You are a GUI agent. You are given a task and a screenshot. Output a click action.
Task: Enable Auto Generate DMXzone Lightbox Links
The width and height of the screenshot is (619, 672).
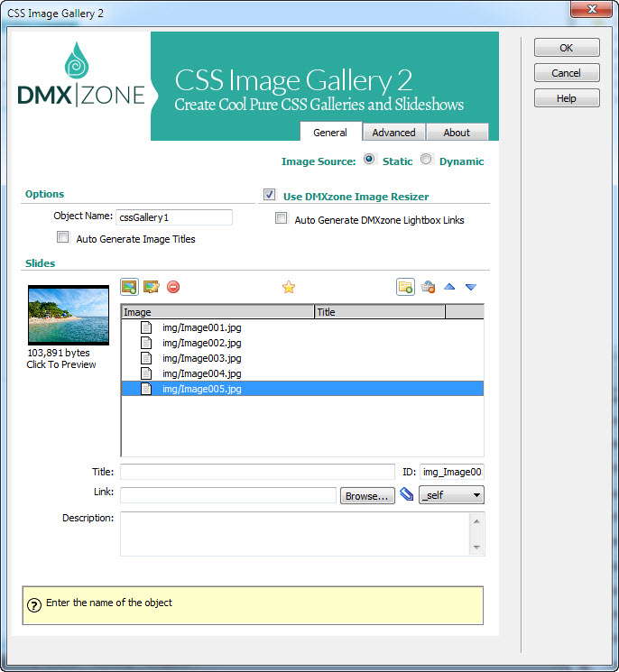click(x=282, y=218)
